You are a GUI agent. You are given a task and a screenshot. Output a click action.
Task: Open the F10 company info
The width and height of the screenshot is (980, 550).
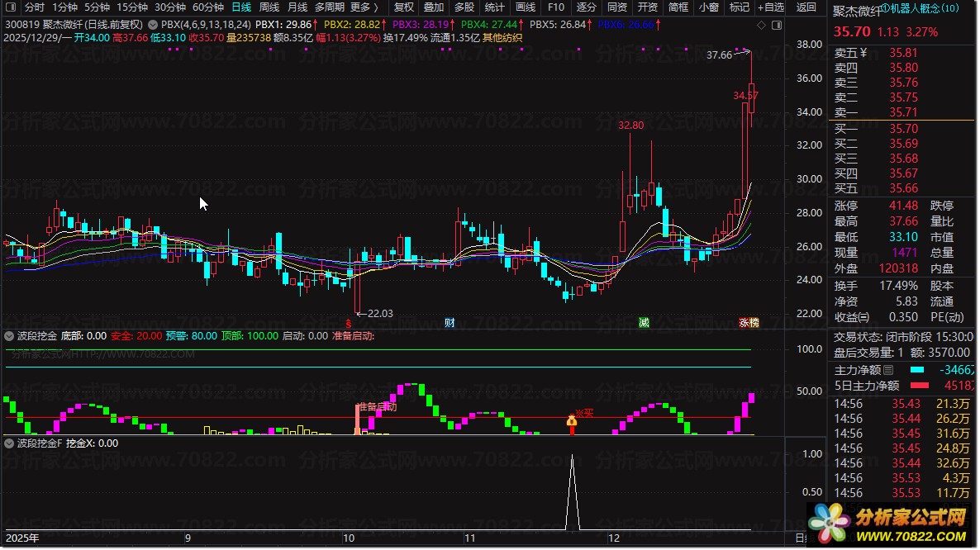coord(556,7)
